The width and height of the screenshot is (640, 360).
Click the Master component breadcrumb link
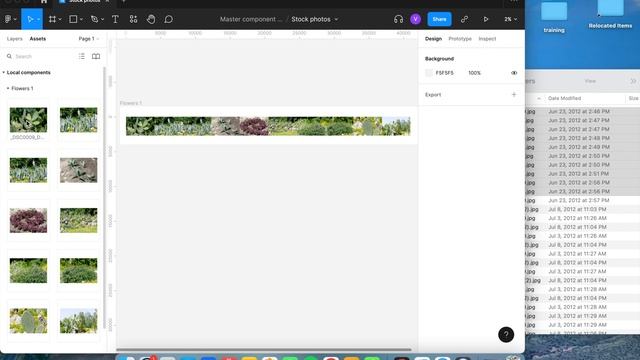point(251,19)
